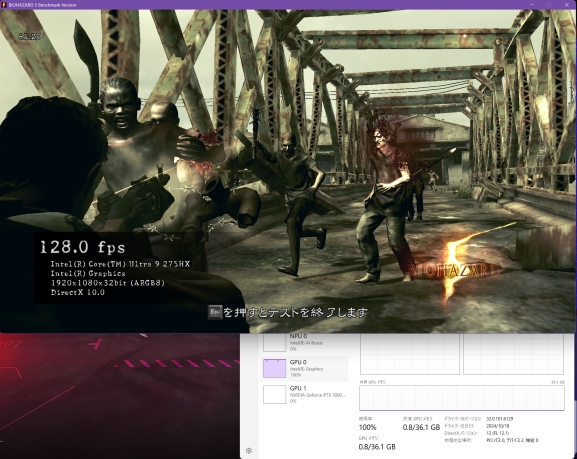Click the upper-right GPU engine graph

513,354
